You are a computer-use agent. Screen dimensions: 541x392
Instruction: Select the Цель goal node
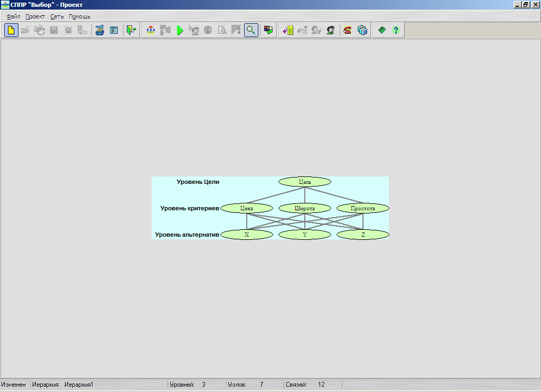305,182
